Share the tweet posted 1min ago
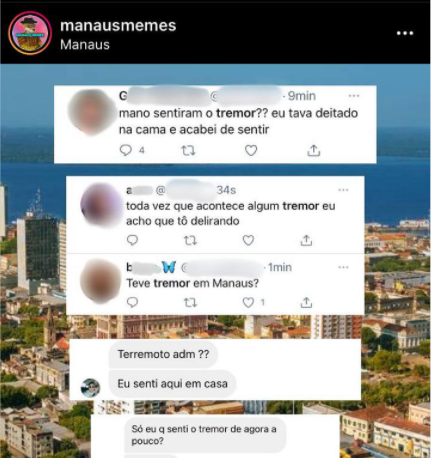This screenshot has width=431, height=458. point(306,302)
